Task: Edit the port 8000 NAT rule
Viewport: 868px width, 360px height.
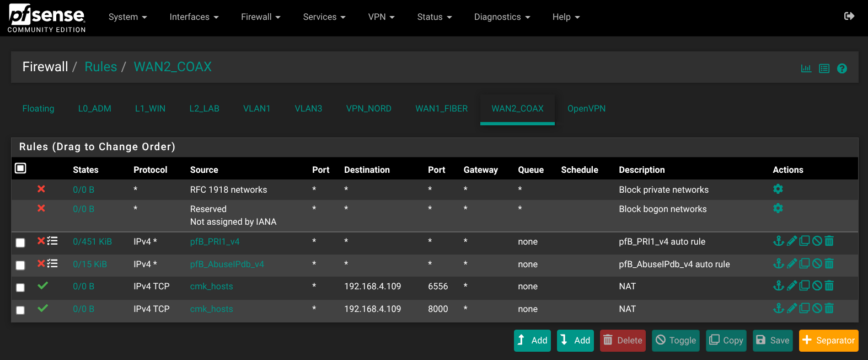Action: (792, 308)
